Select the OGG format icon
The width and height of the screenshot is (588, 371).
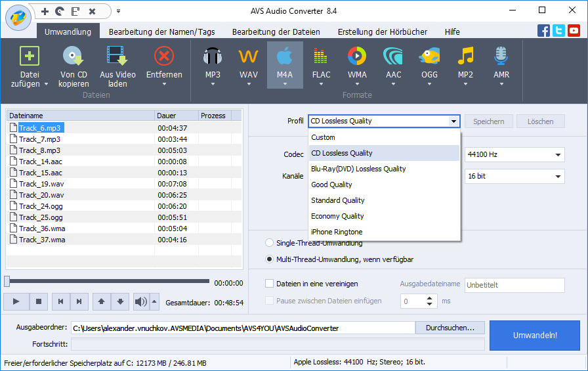(429, 57)
